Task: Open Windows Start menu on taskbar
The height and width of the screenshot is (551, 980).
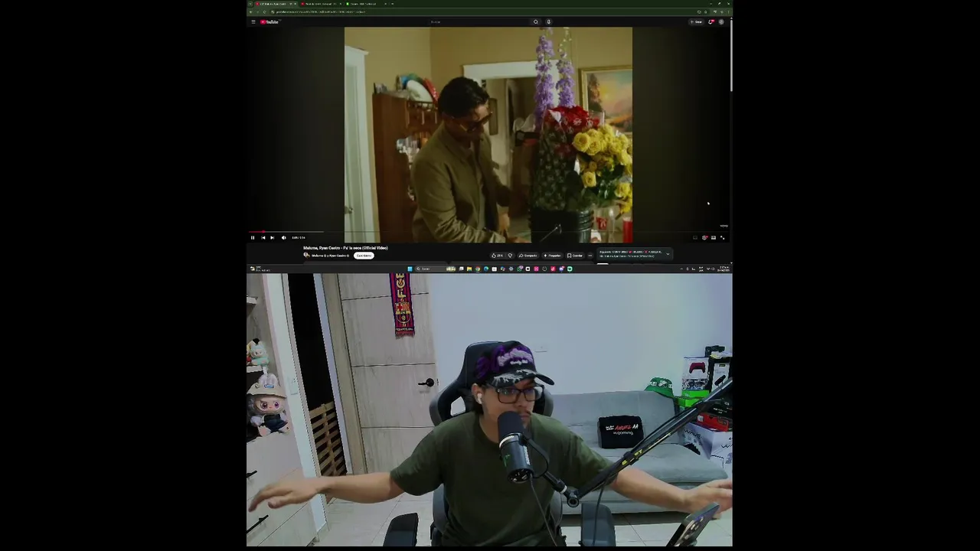Action: (410, 269)
